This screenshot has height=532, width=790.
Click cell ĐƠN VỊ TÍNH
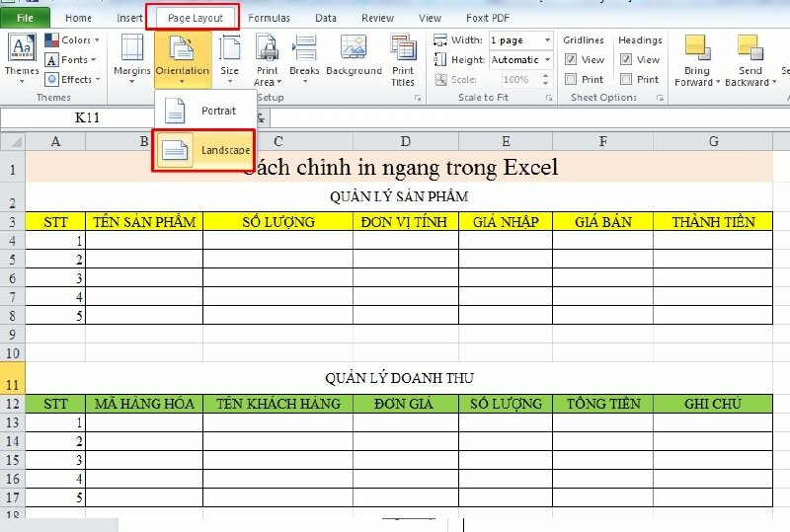pos(406,222)
